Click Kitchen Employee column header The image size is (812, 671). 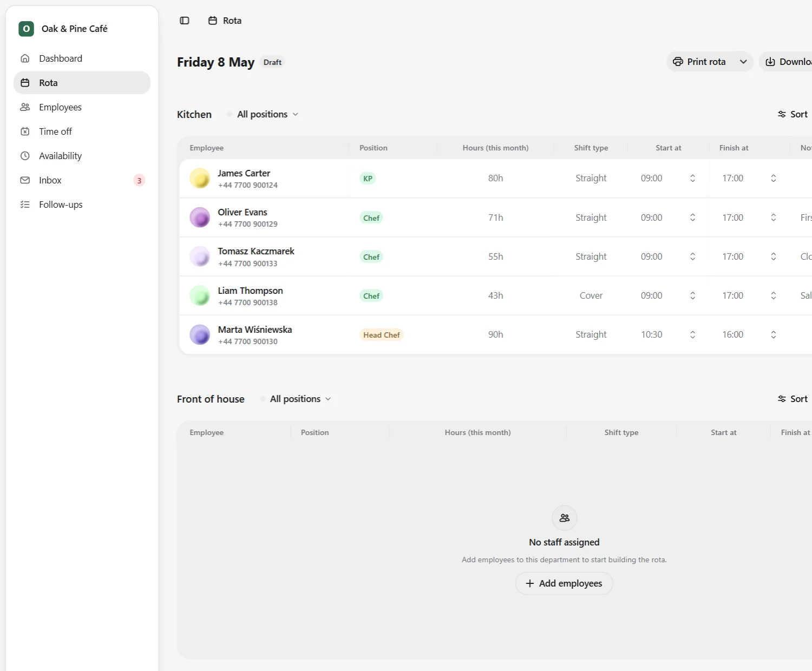[206, 148]
